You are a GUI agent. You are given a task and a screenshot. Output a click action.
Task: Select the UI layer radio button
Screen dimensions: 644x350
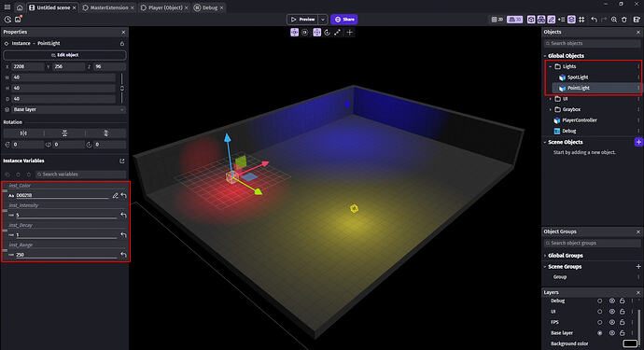[599, 312]
